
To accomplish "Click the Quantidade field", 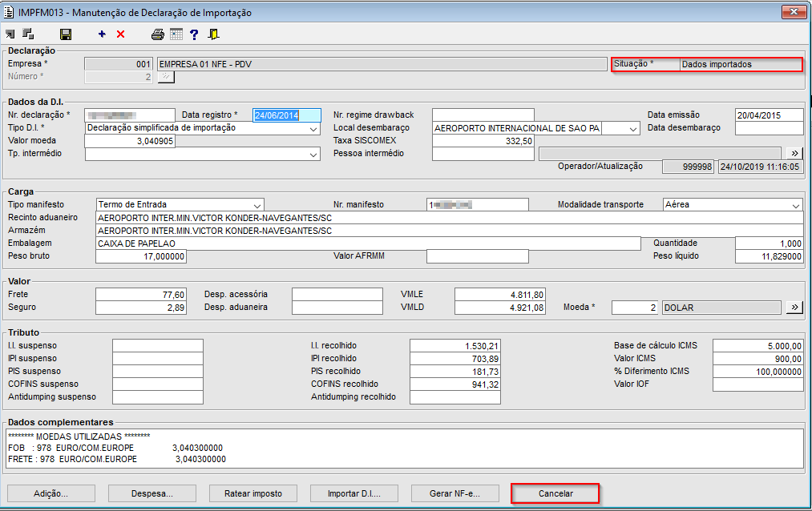I will 769,243.
